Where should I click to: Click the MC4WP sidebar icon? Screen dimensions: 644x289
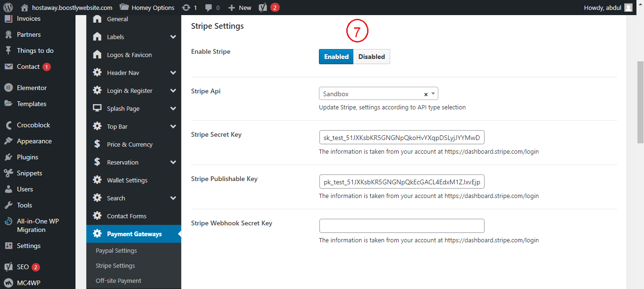(x=8, y=283)
